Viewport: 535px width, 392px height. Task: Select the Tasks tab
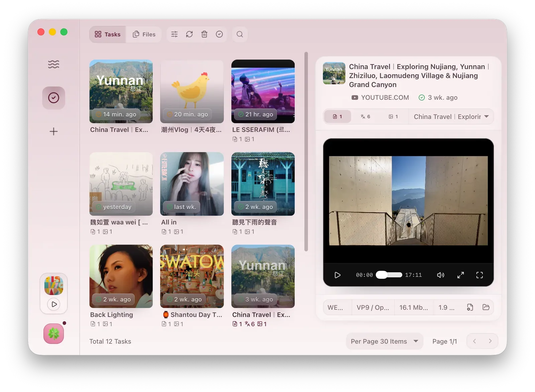(108, 34)
